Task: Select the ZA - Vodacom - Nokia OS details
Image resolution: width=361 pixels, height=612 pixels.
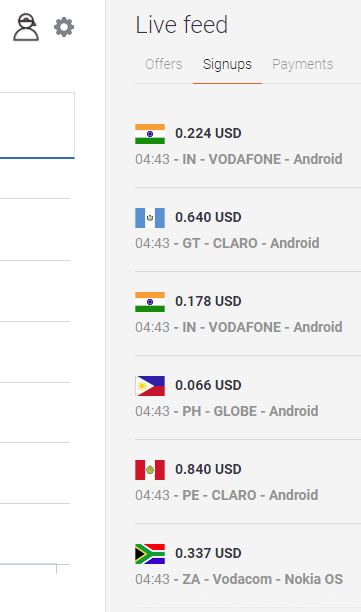Action: point(263,579)
